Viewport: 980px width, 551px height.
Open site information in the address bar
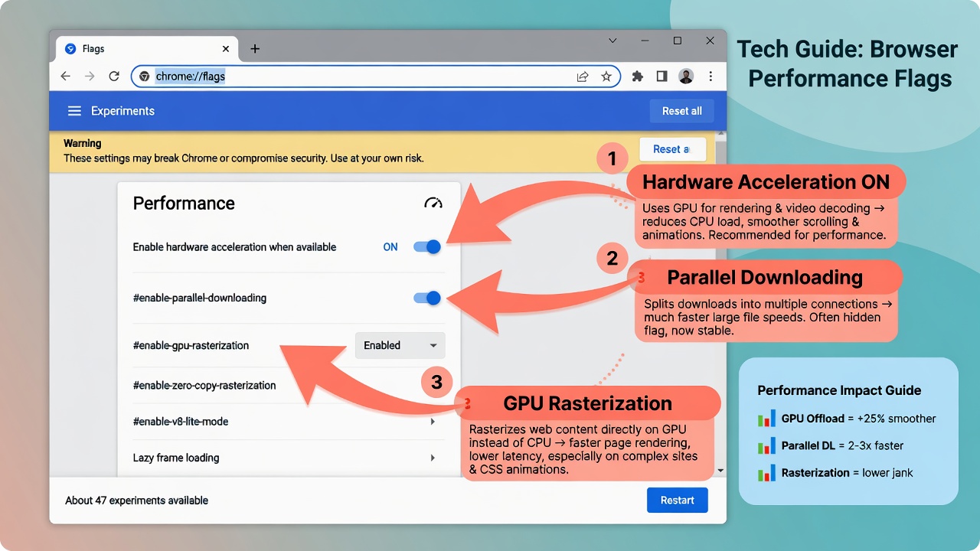pos(145,76)
